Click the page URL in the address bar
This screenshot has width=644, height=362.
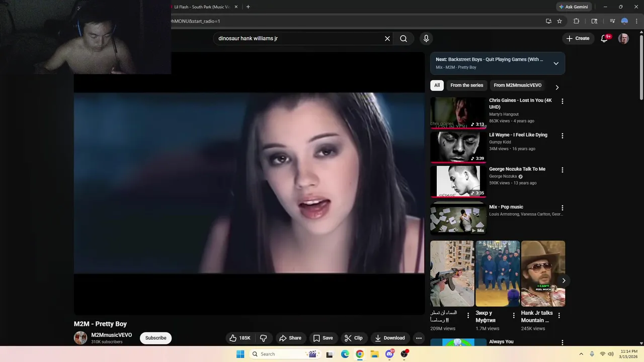(x=195, y=21)
